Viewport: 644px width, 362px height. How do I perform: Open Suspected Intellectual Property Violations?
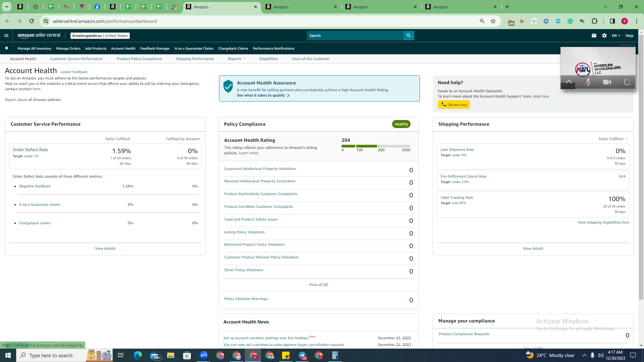(260, 169)
